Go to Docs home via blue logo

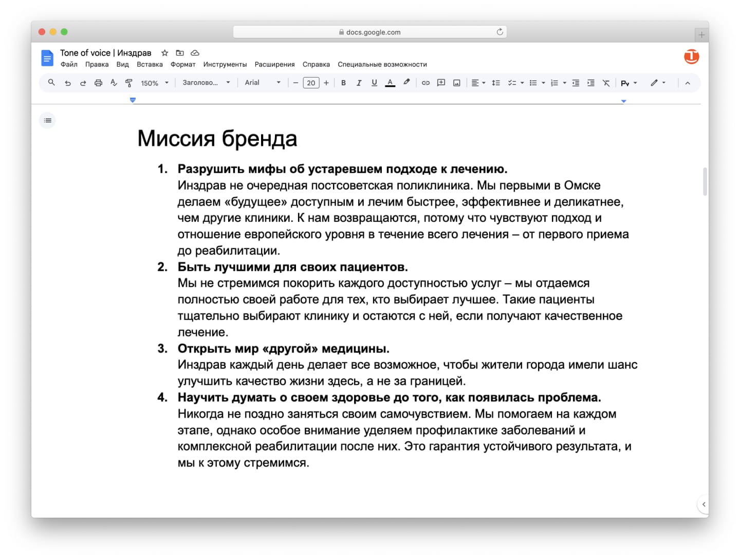[47, 58]
